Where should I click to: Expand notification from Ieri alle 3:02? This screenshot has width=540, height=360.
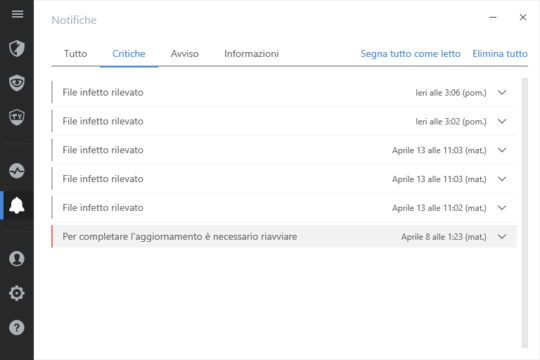[x=502, y=121]
